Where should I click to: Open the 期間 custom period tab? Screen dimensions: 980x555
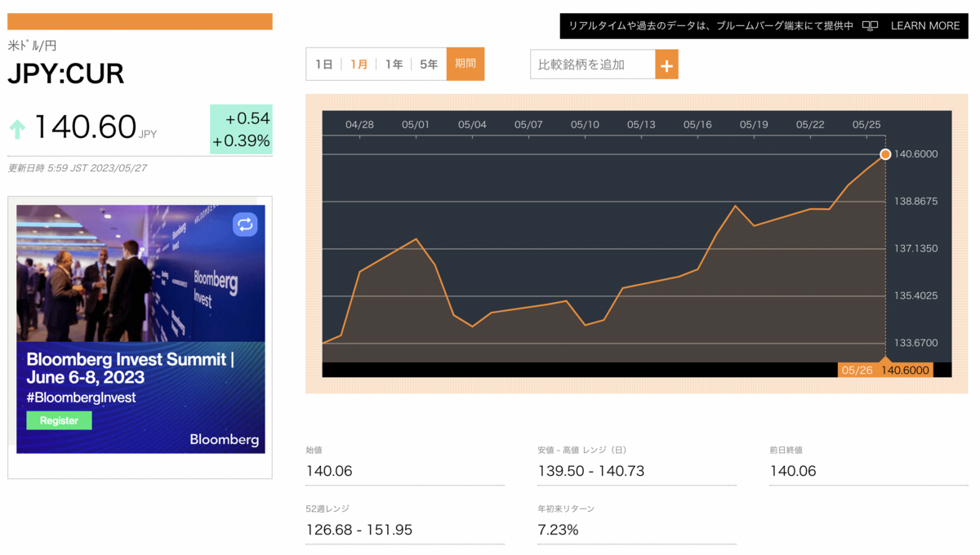tap(465, 64)
